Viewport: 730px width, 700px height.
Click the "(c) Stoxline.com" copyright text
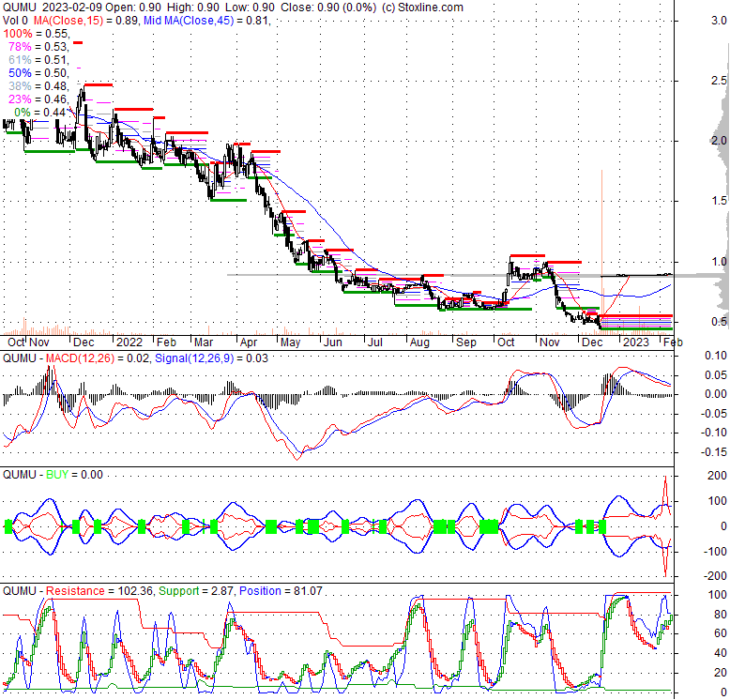pos(422,8)
